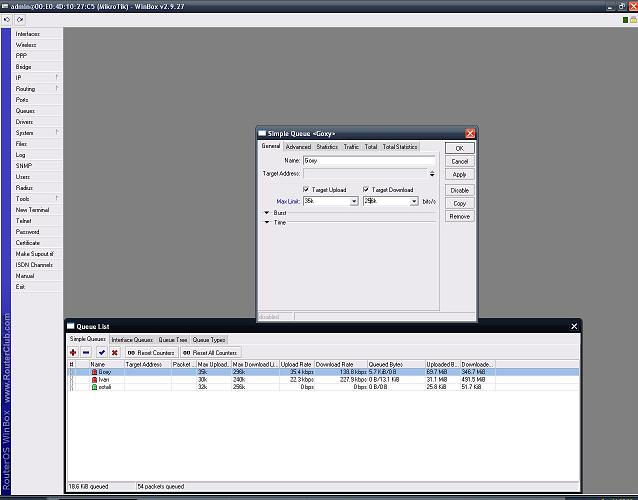
Task: Switch to the Traffic tab
Action: tap(351, 147)
